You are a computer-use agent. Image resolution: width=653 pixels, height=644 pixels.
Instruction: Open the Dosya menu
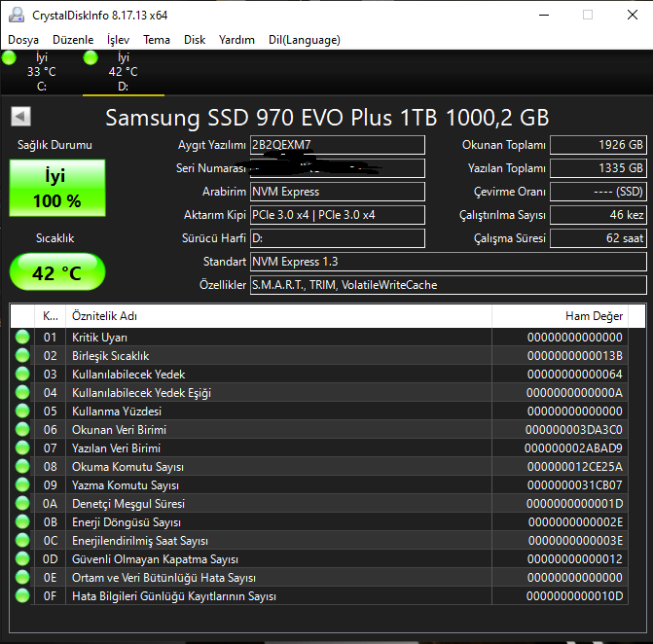(x=23, y=40)
